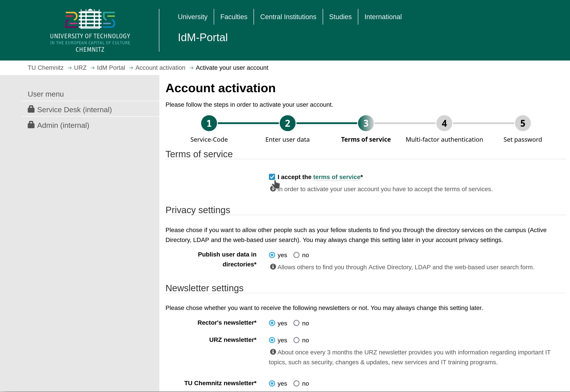The width and height of the screenshot is (570, 392).
Task: Click the lock icon beside Service Desk (internal)
Action: click(31, 109)
